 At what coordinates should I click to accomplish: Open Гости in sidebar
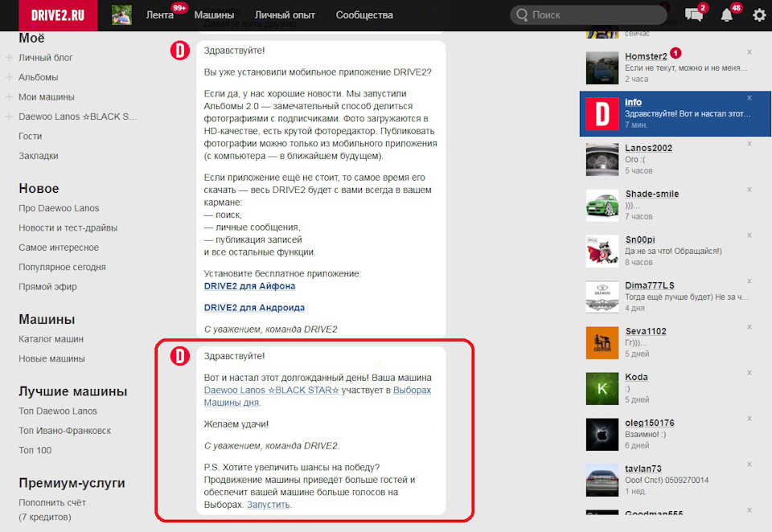(x=30, y=137)
